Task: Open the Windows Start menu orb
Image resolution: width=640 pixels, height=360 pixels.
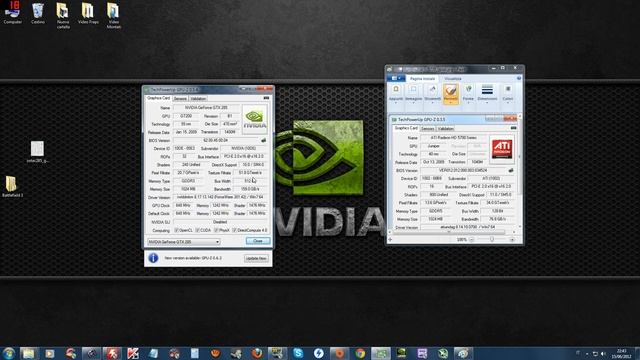Action: (x=9, y=353)
